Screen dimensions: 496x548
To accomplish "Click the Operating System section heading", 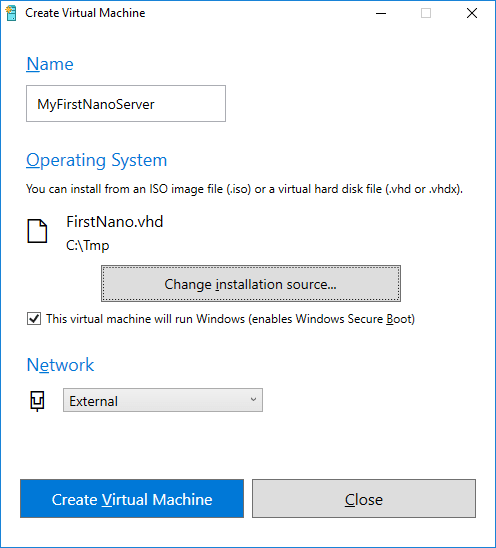I will (97, 160).
